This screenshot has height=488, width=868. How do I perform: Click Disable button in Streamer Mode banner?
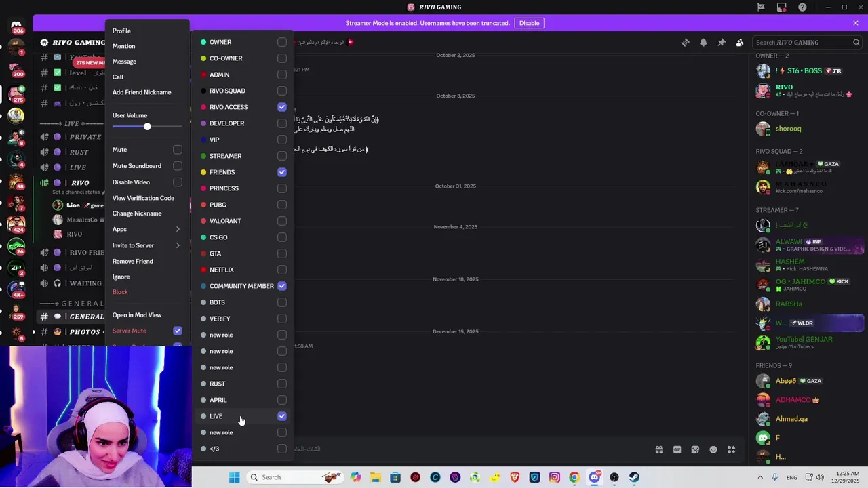click(529, 23)
